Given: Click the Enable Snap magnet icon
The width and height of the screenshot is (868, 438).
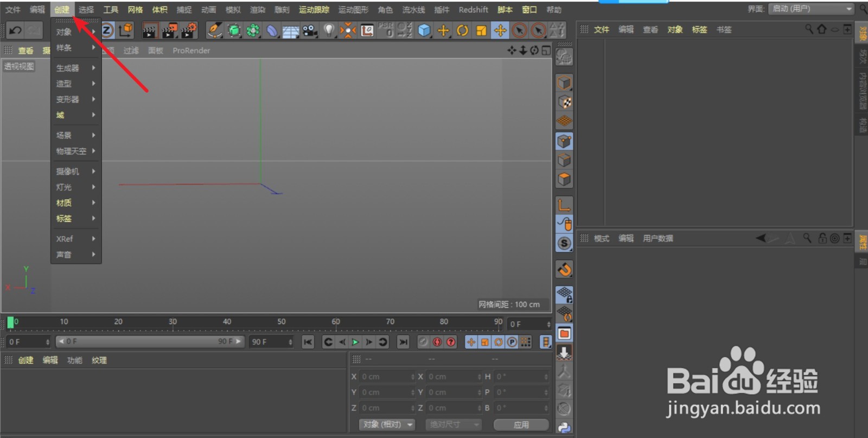Looking at the screenshot, I should point(564,269).
